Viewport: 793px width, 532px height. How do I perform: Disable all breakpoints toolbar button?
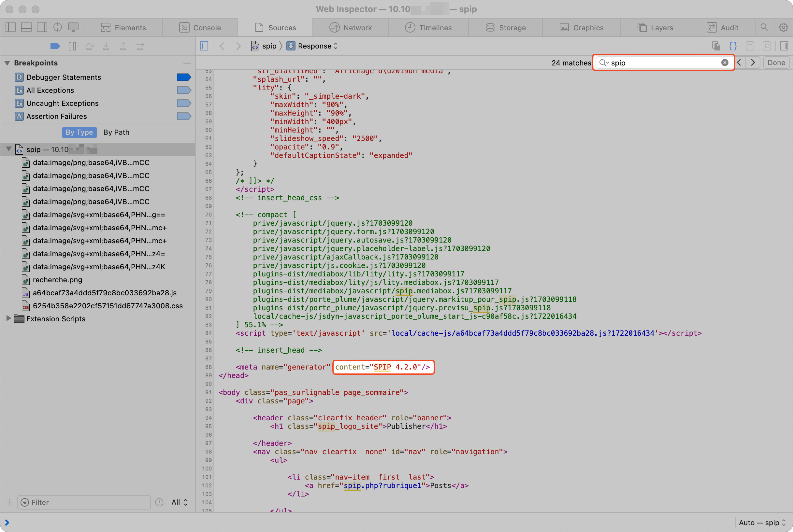55,46
